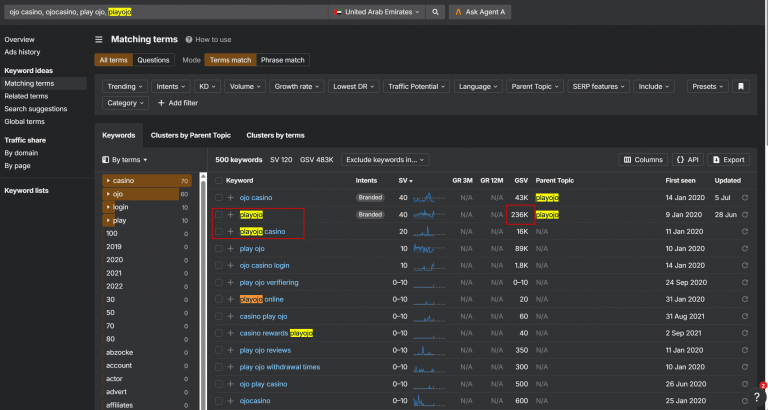The image size is (768, 410).
Task: Select all keywords with header checkbox
Action: point(219,181)
